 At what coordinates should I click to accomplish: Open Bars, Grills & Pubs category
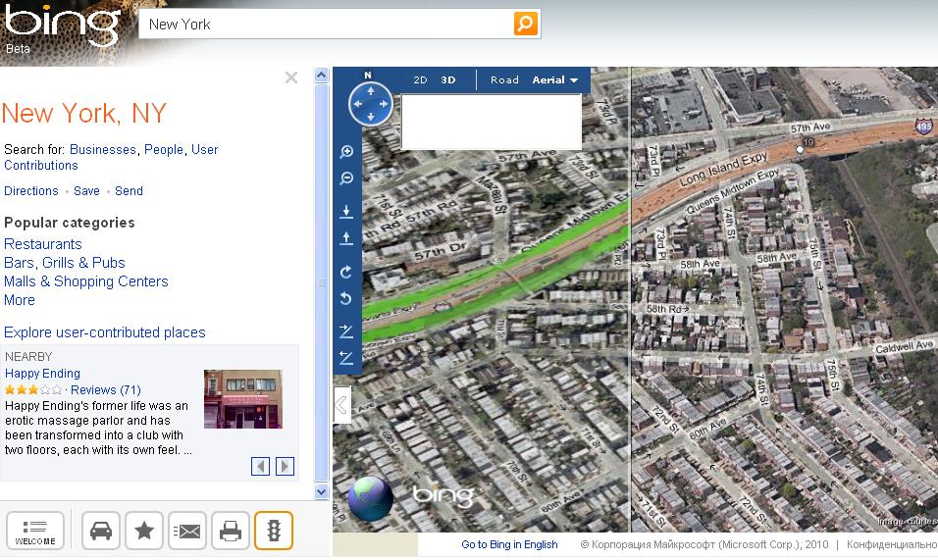tap(65, 263)
